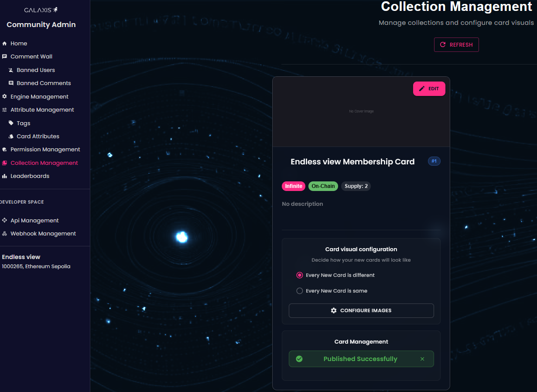The width and height of the screenshot is (537, 392).
Task: Open Attribute Management section
Action: (x=42, y=110)
